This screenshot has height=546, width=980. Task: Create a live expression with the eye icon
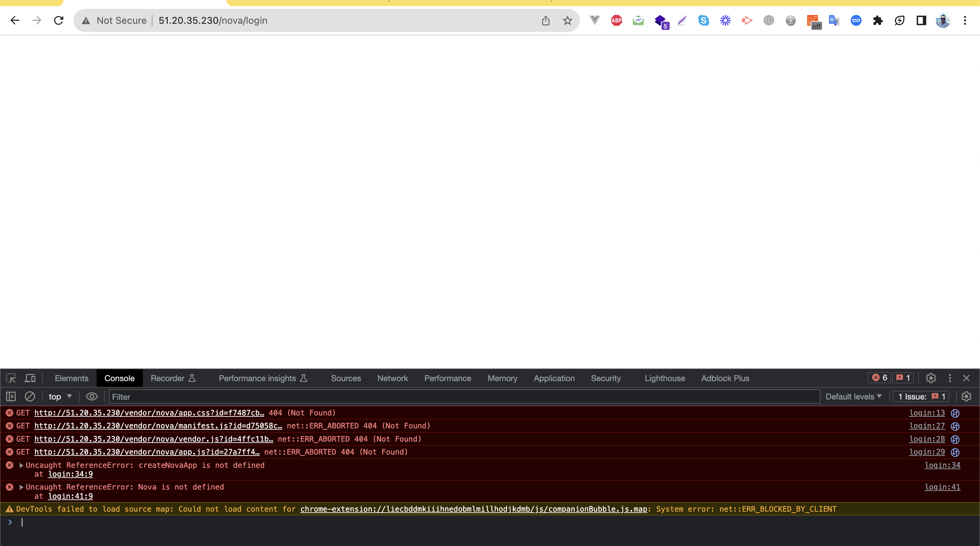coord(92,396)
